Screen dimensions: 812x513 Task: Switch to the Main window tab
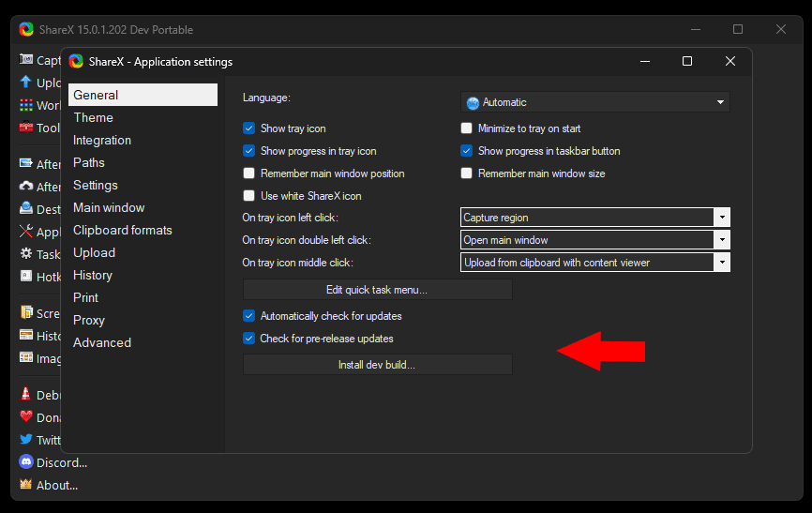pyautogui.click(x=143, y=208)
